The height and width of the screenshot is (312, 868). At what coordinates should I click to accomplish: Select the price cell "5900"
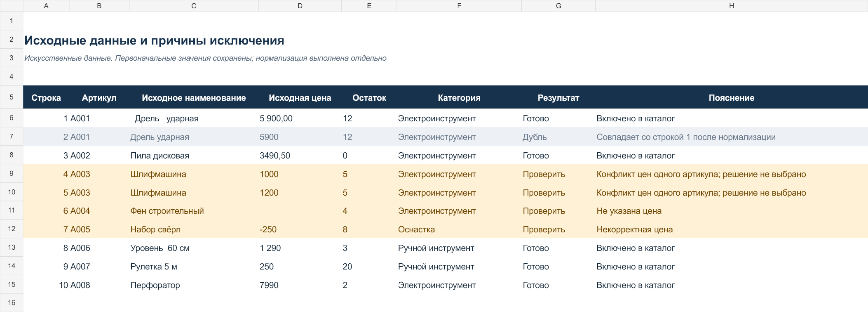(300, 137)
